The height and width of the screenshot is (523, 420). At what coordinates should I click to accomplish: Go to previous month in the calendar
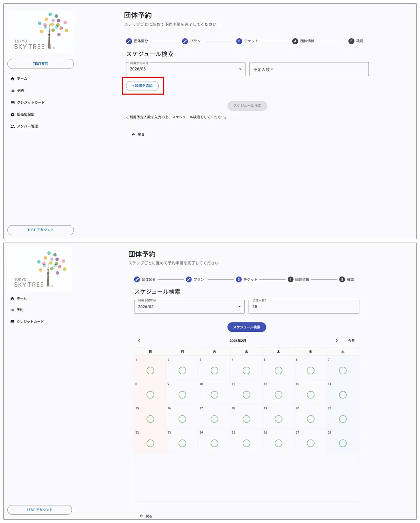(x=139, y=341)
